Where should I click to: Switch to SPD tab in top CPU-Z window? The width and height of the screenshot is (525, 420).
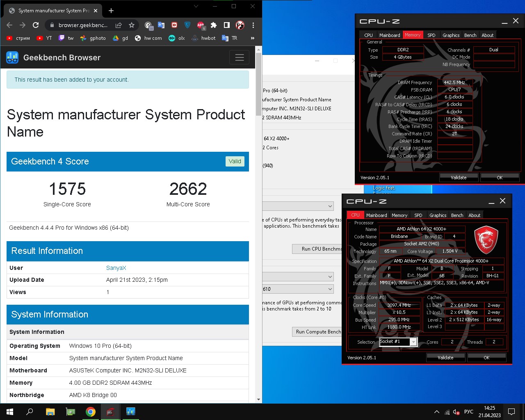[431, 35]
